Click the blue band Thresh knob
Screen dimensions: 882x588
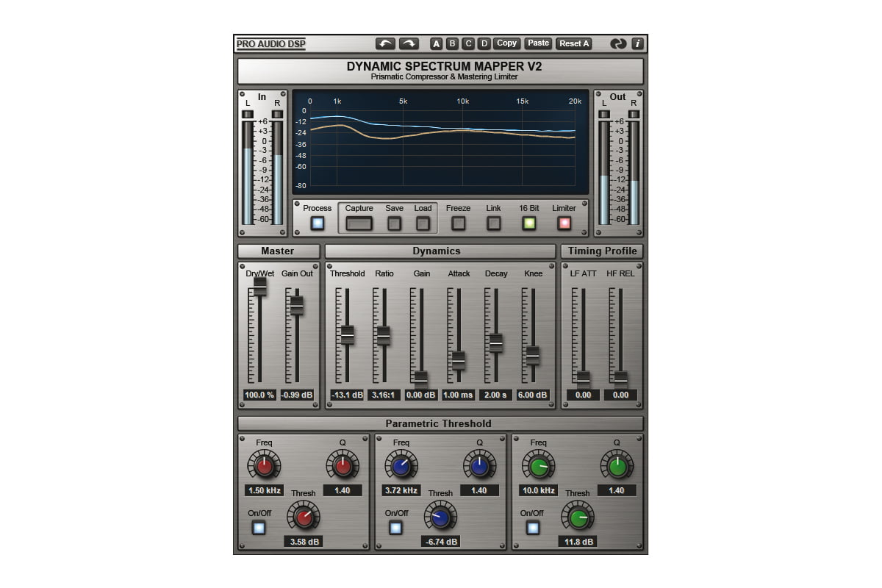coord(440,516)
